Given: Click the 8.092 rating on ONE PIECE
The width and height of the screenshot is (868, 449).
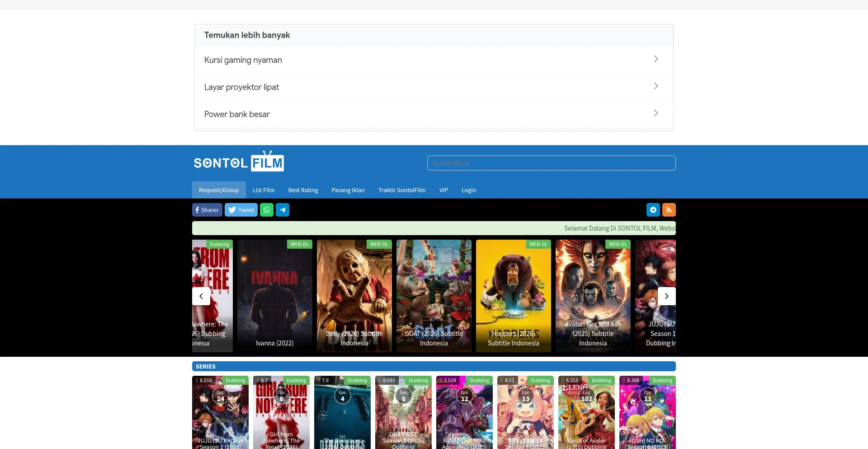Looking at the screenshot, I should (x=387, y=380).
